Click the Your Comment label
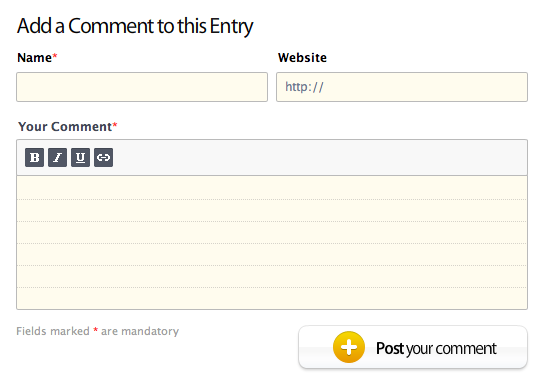Viewport: 545px width, 388px height. [x=65, y=127]
